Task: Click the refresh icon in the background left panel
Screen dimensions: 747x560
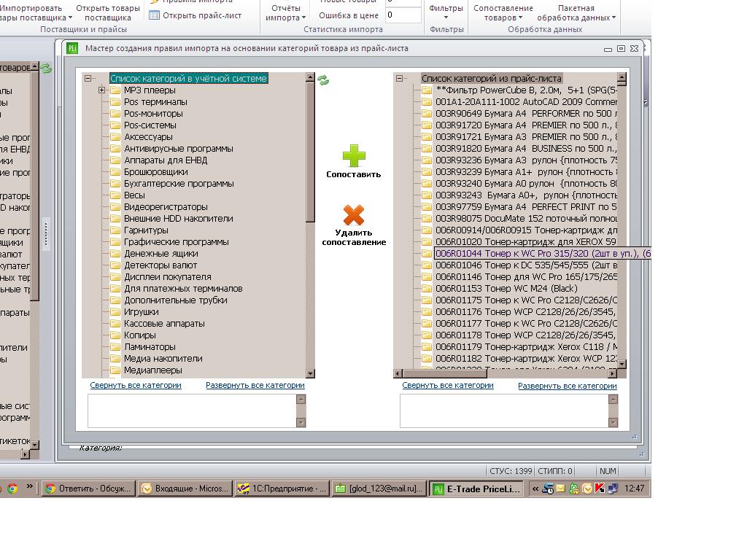Action: (46, 69)
